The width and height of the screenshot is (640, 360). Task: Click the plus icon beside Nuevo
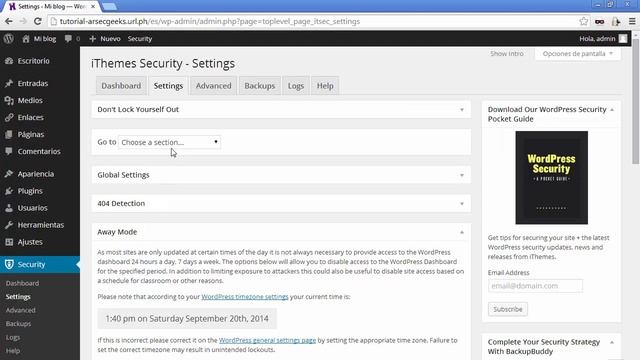pos(93,39)
